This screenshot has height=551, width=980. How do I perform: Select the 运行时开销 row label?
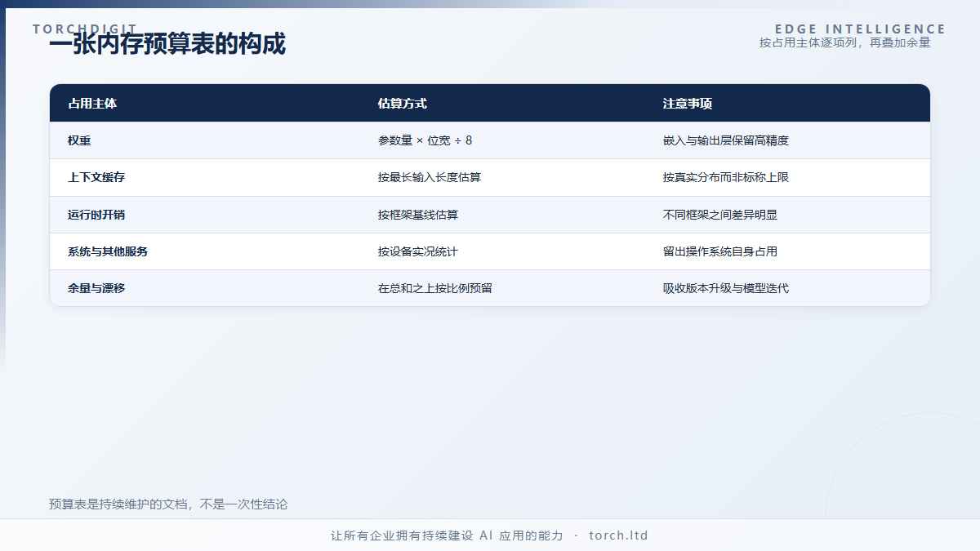point(96,215)
